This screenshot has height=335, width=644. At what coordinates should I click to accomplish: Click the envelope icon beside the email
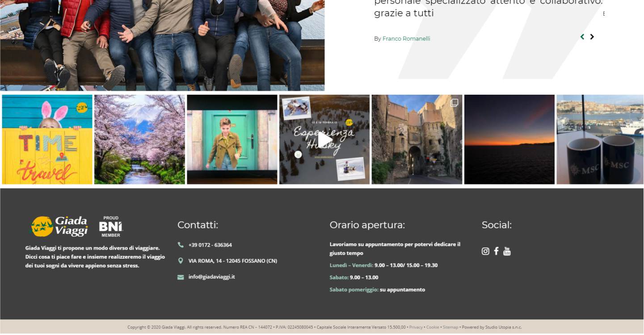pyautogui.click(x=181, y=277)
